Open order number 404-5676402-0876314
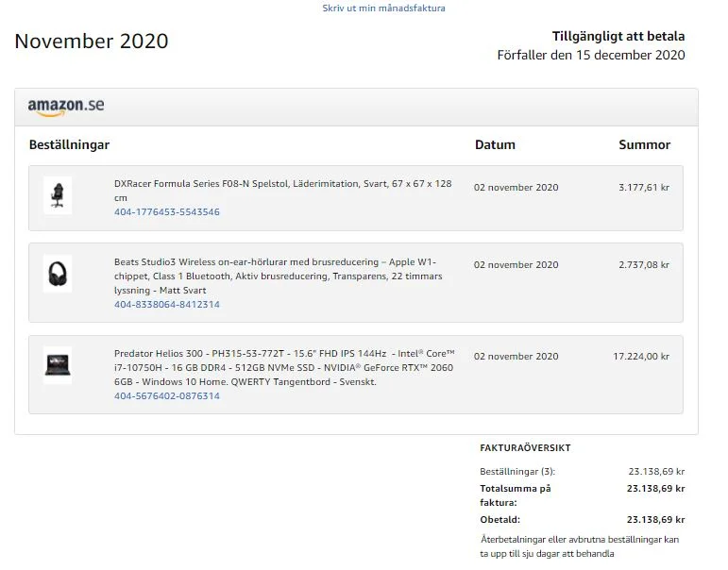This screenshot has width=728, height=570. pos(167,396)
